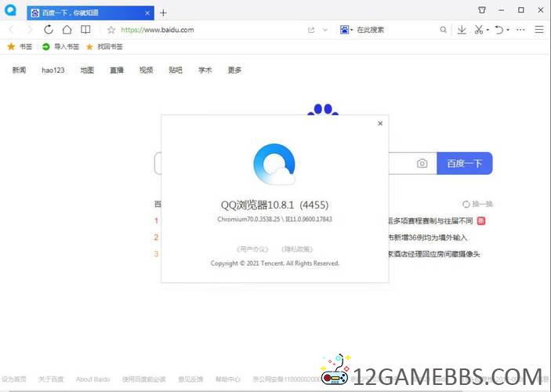Open the 更多 more link

(234, 70)
